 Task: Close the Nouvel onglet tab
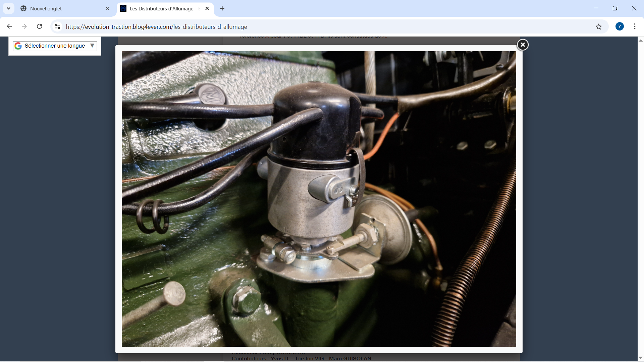[x=107, y=9]
